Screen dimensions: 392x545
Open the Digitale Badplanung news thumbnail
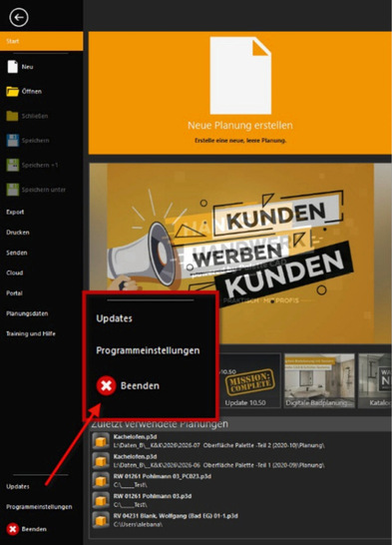click(x=319, y=380)
